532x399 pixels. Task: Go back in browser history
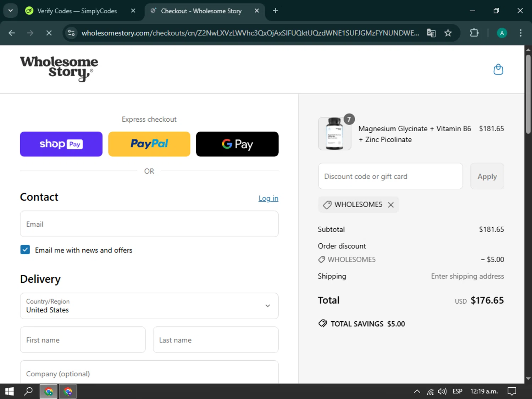12,33
